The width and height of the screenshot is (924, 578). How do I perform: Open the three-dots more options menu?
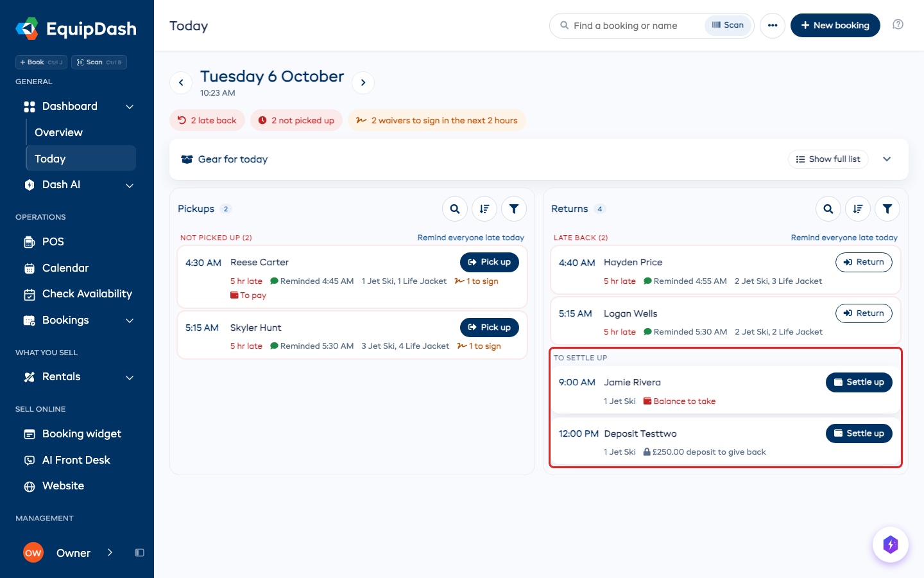click(773, 26)
